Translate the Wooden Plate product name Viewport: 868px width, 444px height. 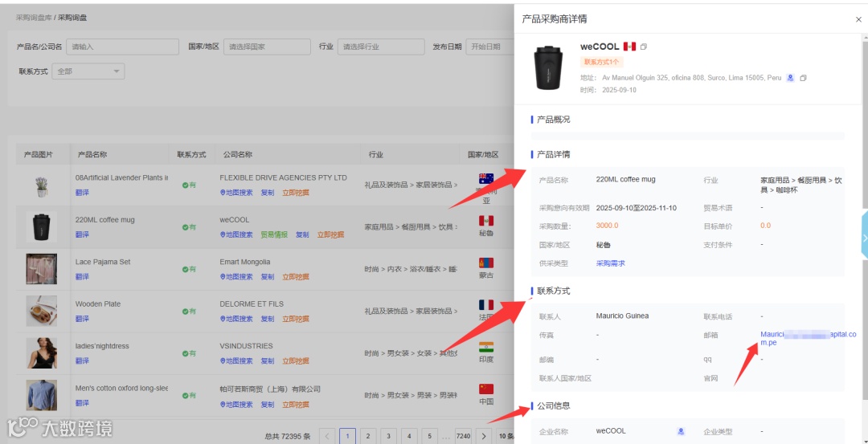tap(82, 319)
